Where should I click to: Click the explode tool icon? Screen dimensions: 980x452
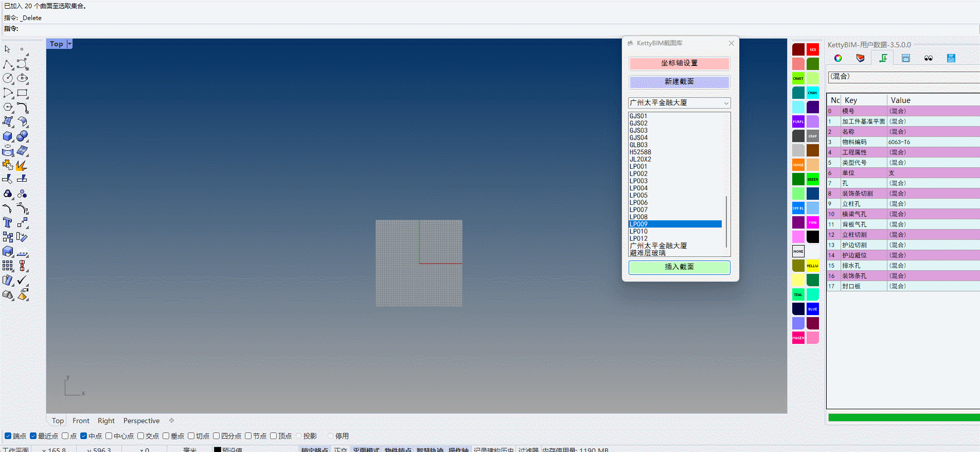pos(22,165)
